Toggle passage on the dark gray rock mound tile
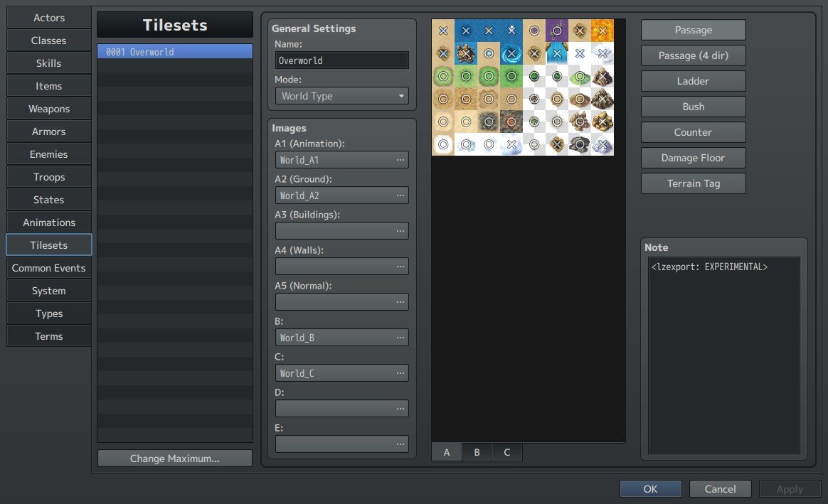Viewport: 828px width, 504px height. [580, 144]
